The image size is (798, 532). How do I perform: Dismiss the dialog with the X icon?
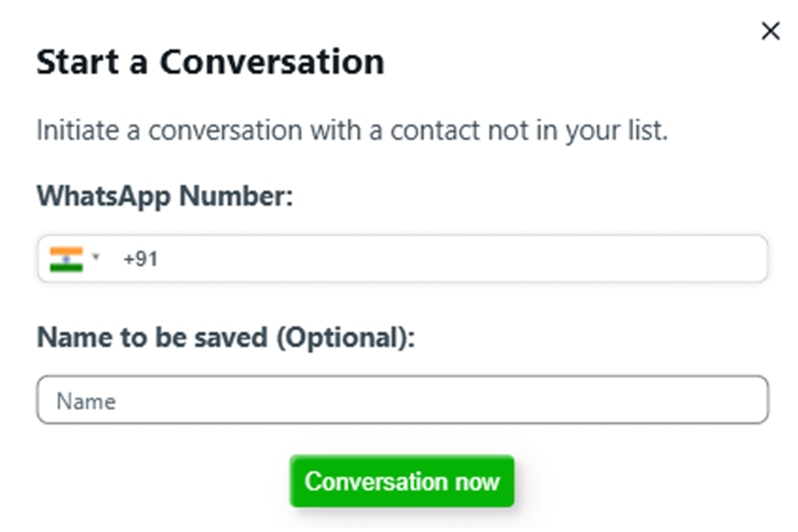[770, 31]
